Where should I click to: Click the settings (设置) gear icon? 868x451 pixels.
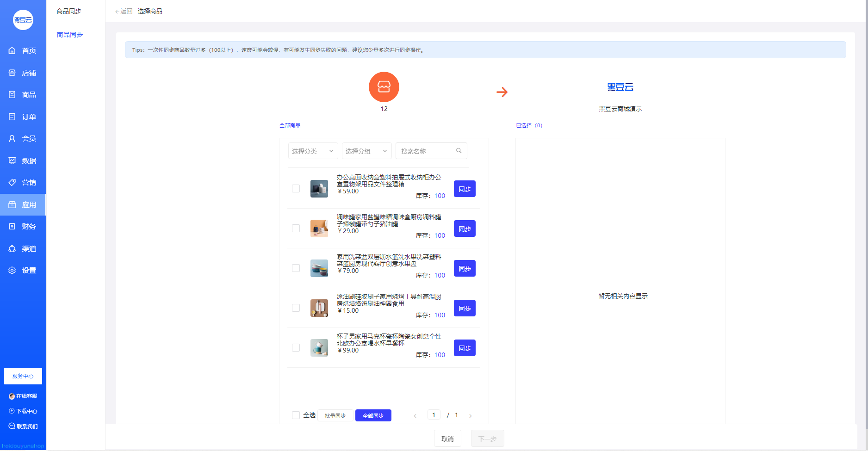click(x=12, y=271)
